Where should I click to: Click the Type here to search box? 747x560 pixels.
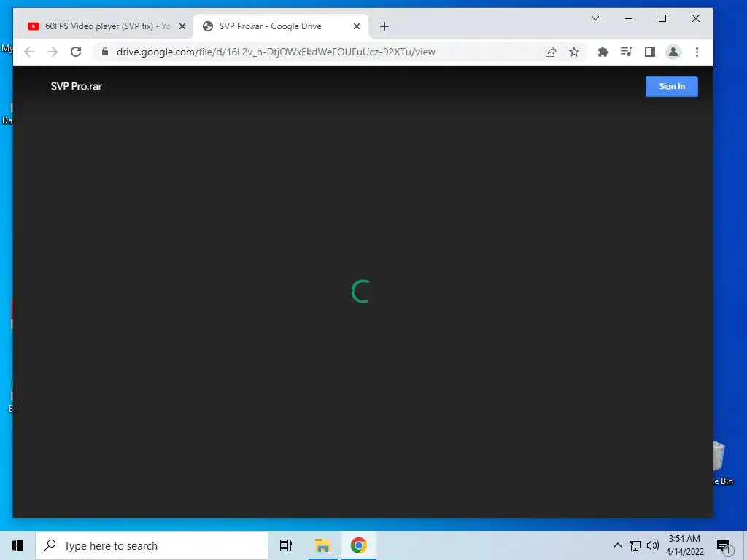coord(152,545)
